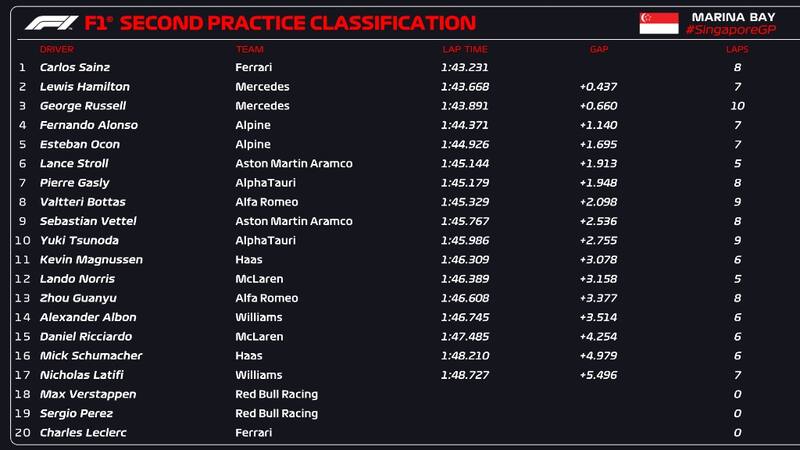Click Charles Leclerc's name in last row
The height and width of the screenshot is (450, 800).
84,433
